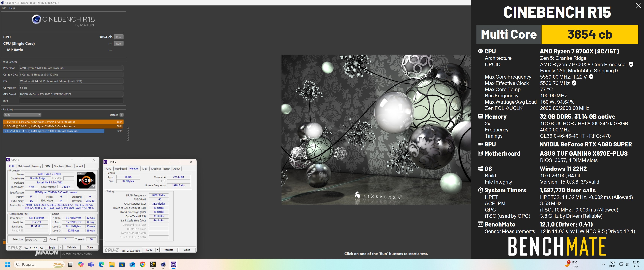Viewport: 644px width, 270px height.
Task: Open the Socket #1 selection dropdown
Action: tap(36, 239)
